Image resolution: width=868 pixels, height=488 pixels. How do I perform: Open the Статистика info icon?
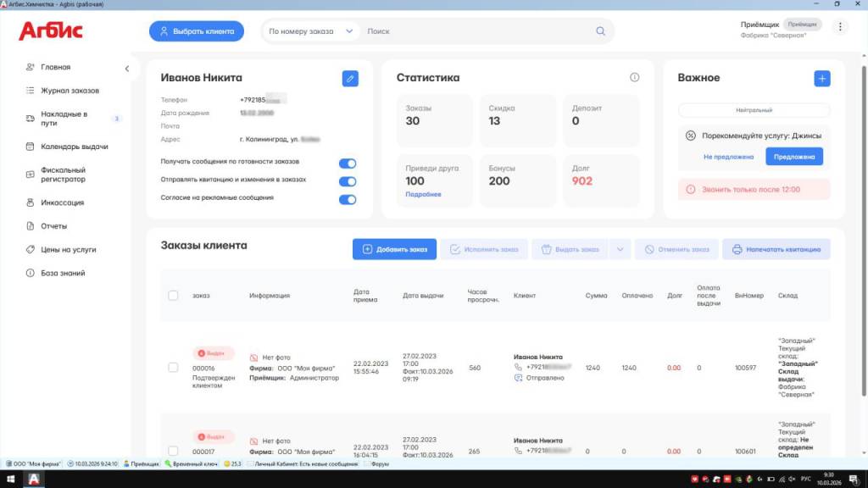click(x=634, y=78)
